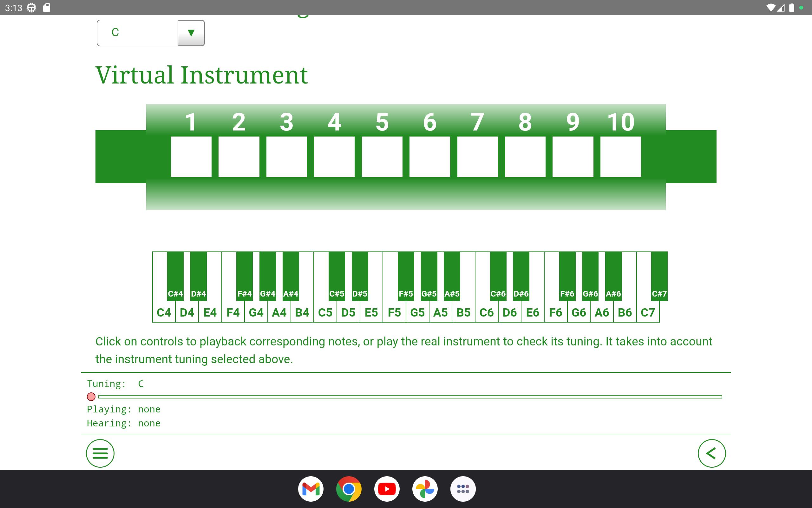812x508 pixels.
Task: Play the G5 piano key
Action: tap(417, 312)
